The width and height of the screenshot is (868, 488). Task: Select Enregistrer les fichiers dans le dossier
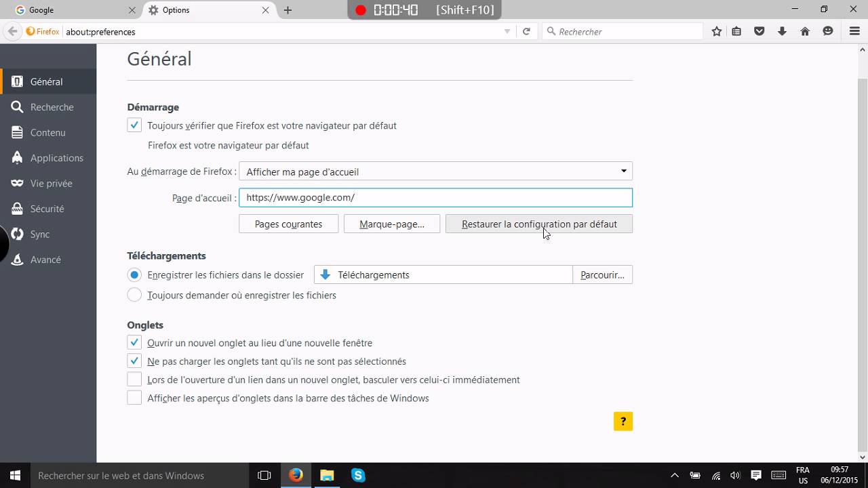click(x=134, y=274)
